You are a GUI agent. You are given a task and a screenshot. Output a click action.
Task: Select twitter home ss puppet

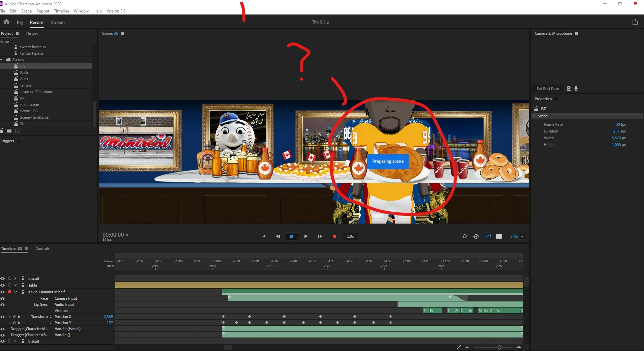tap(33, 47)
